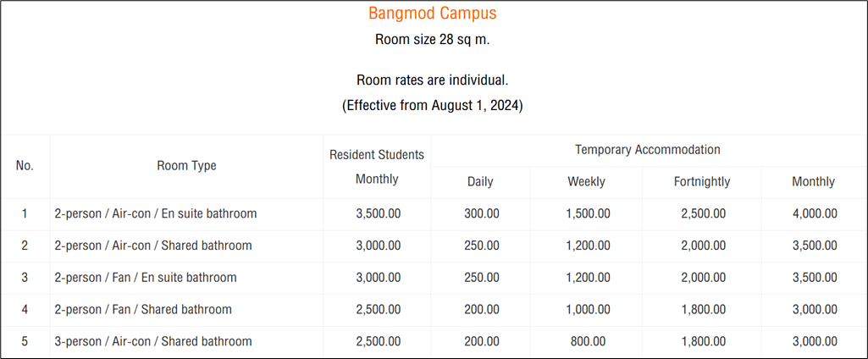This screenshot has height=359, width=868.
Task: Click the Temporary Accommodation header
Action: [648, 150]
